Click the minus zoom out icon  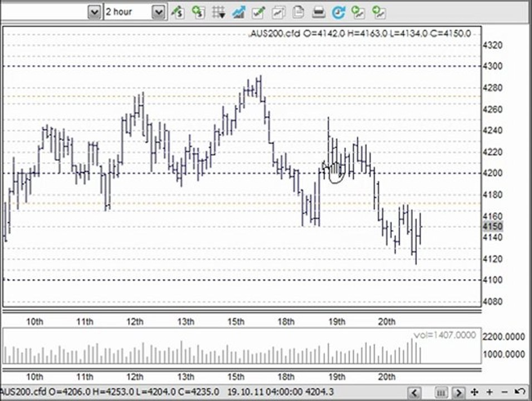(505, 393)
